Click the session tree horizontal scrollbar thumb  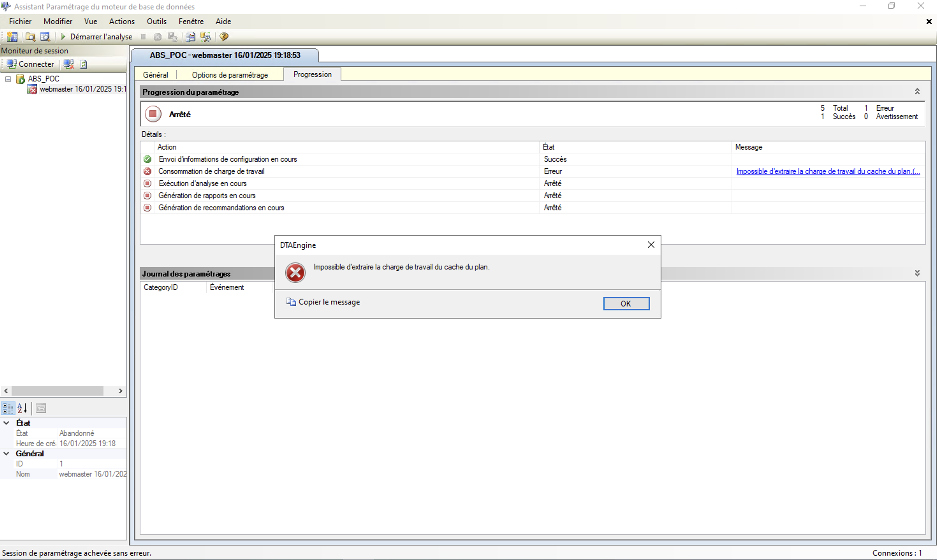[57, 391]
